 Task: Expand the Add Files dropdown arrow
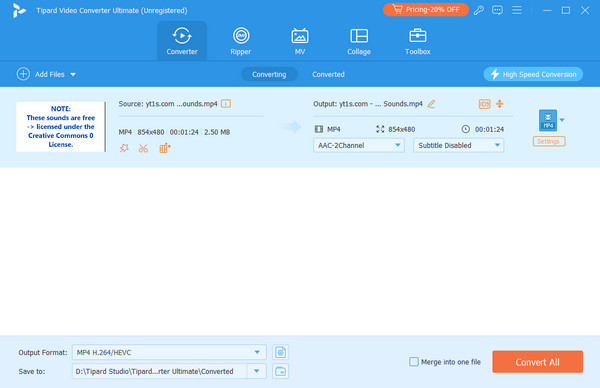coord(73,75)
